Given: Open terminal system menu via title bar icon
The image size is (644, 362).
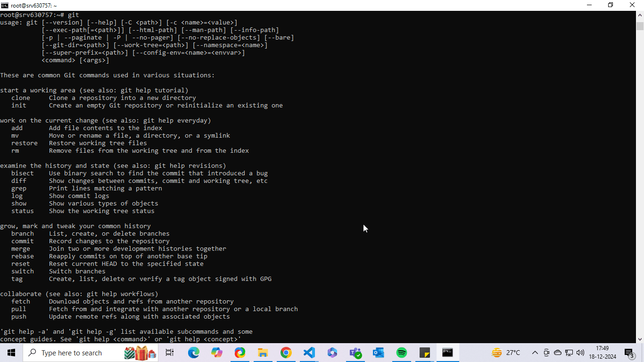Looking at the screenshot, I should [5, 5].
